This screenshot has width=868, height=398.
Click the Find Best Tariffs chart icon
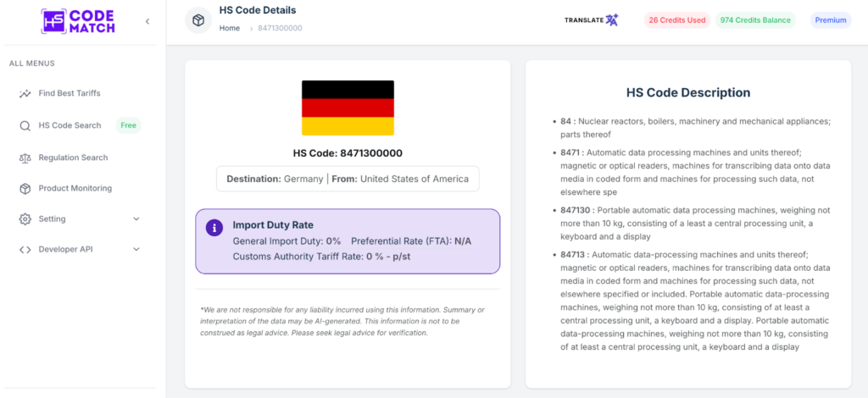click(x=25, y=93)
